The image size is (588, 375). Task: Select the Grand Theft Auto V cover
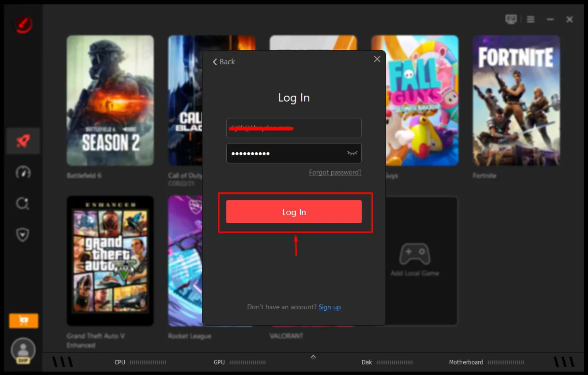coord(110,261)
